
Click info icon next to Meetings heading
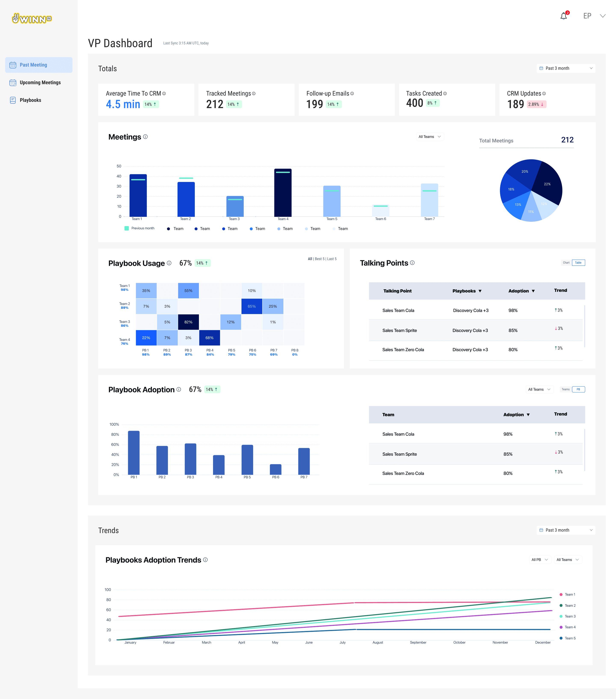(145, 137)
